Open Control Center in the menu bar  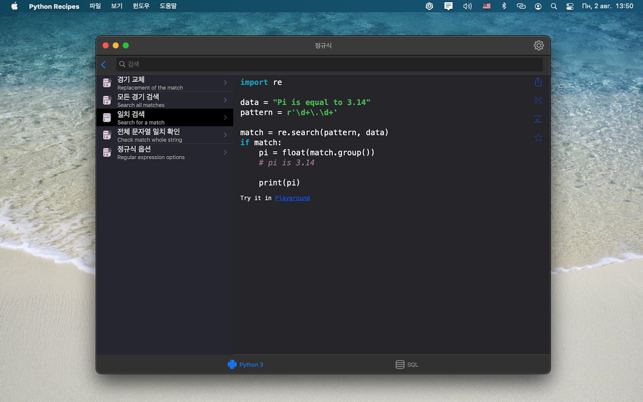570,6
